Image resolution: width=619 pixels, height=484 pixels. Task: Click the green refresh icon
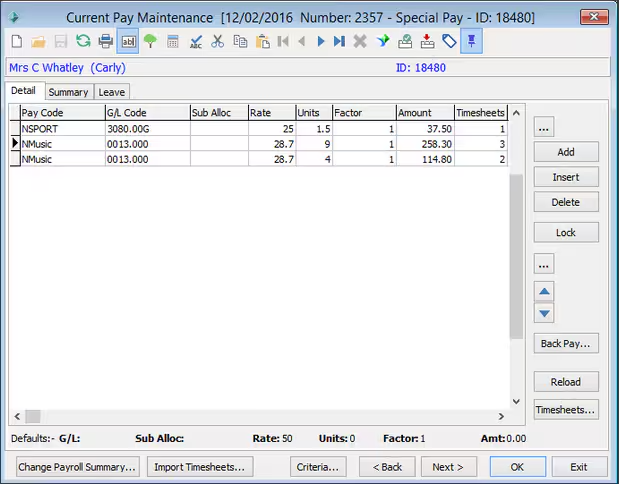point(83,41)
